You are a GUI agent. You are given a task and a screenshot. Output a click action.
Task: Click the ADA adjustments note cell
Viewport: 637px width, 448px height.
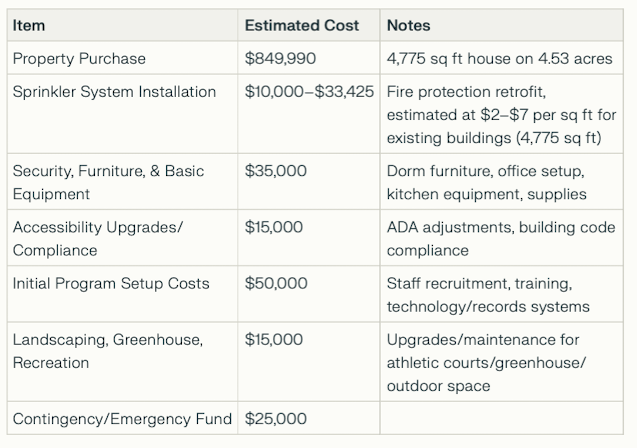[x=502, y=238]
